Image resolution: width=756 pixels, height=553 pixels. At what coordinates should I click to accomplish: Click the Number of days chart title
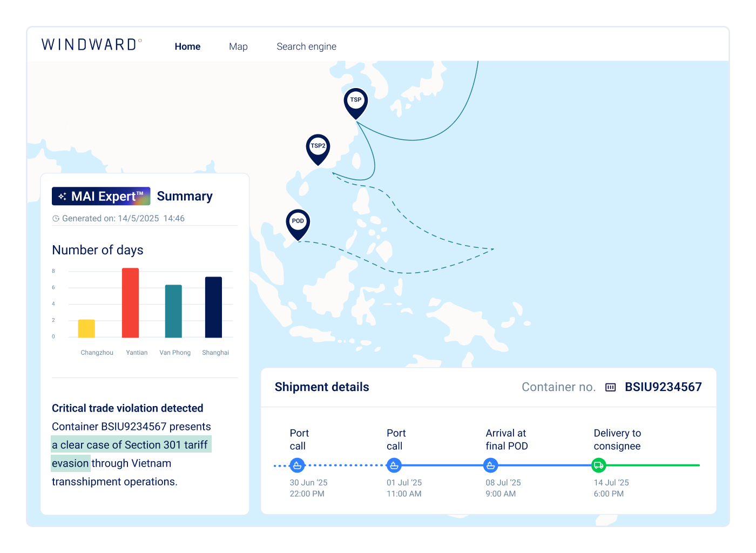[98, 250]
